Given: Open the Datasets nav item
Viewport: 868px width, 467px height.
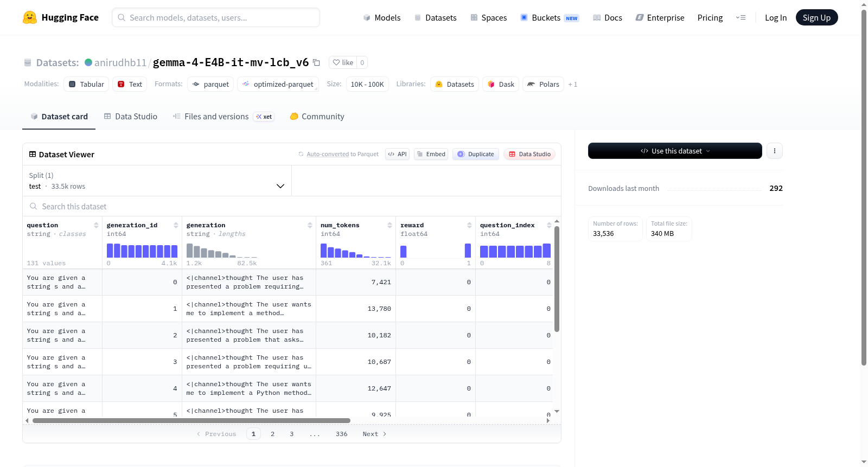Looking at the screenshot, I should pos(436,17).
